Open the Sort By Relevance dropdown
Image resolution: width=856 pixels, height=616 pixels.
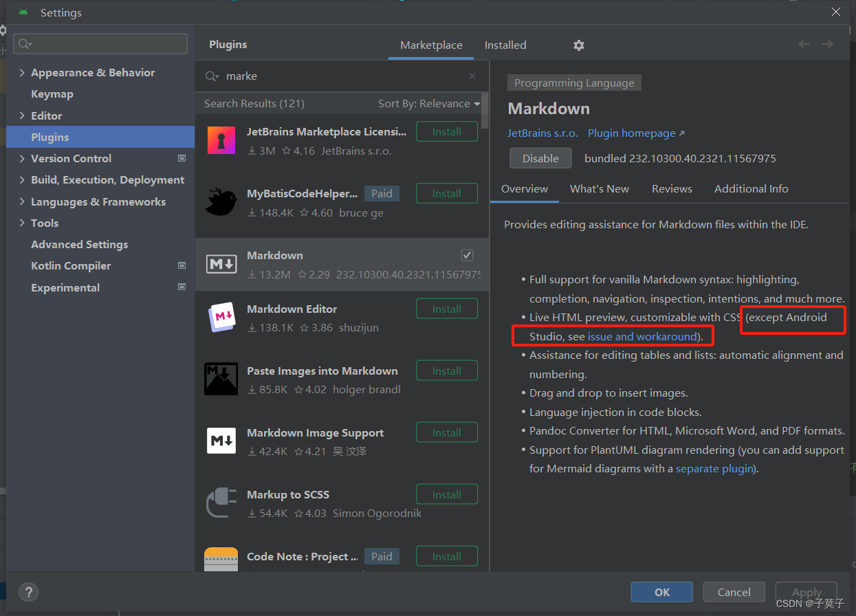[x=428, y=103]
